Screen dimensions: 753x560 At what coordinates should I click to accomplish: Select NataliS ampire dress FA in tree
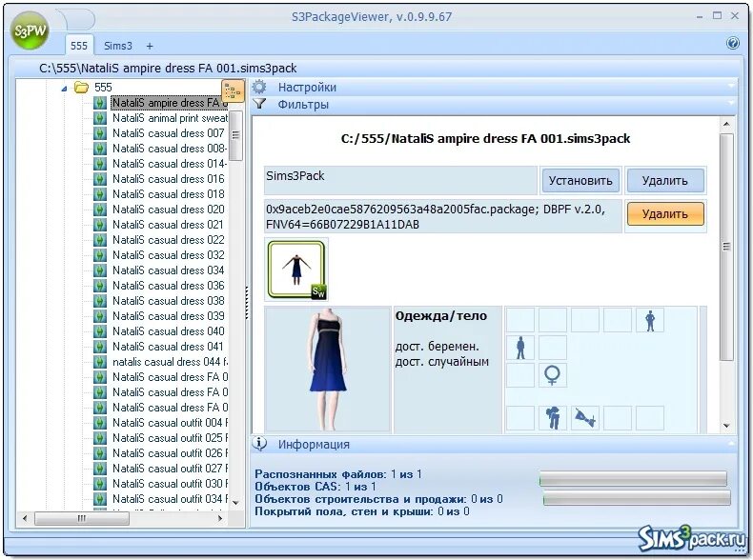point(169,103)
